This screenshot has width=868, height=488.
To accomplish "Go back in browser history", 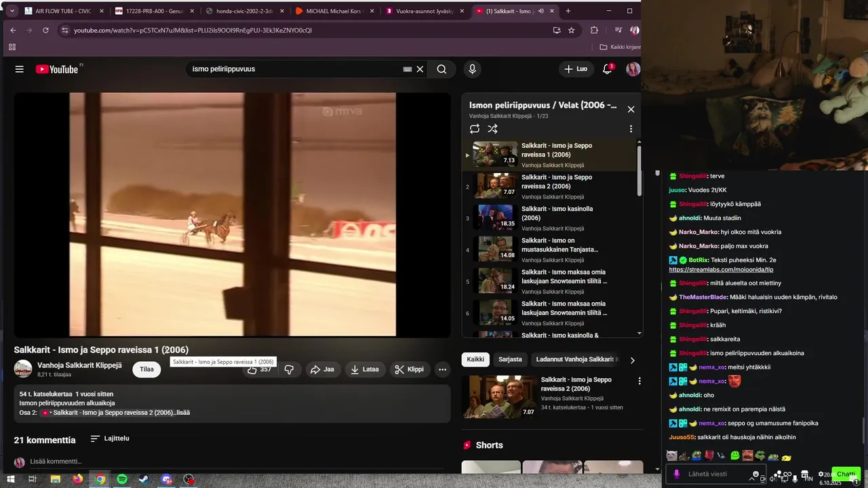I will coord(13,30).
